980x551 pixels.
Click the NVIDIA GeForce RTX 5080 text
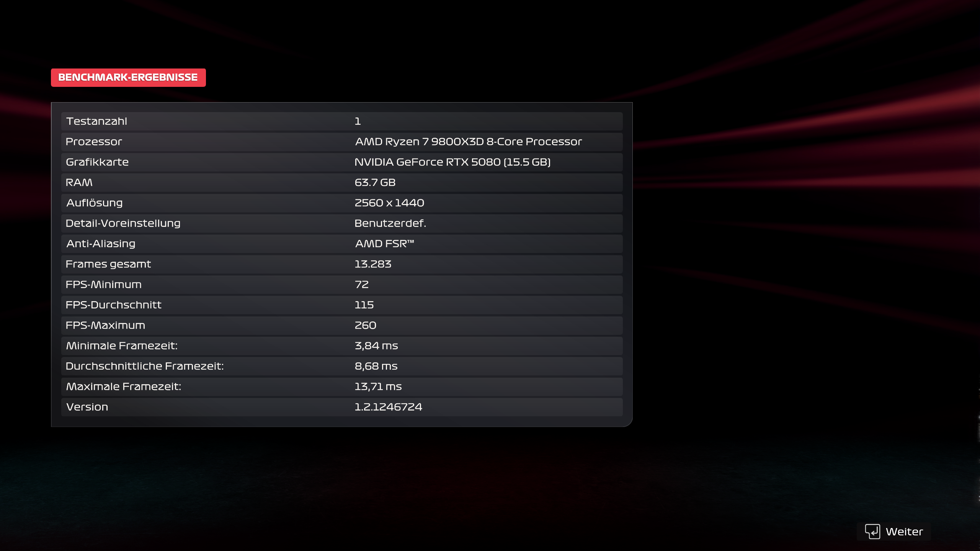pyautogui.click(x=452, y=162)
